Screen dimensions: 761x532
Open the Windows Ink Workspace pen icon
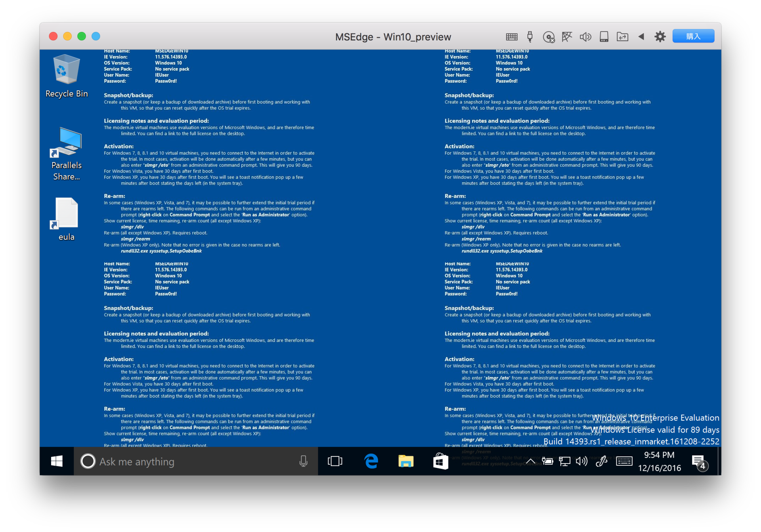click(602, 461)
